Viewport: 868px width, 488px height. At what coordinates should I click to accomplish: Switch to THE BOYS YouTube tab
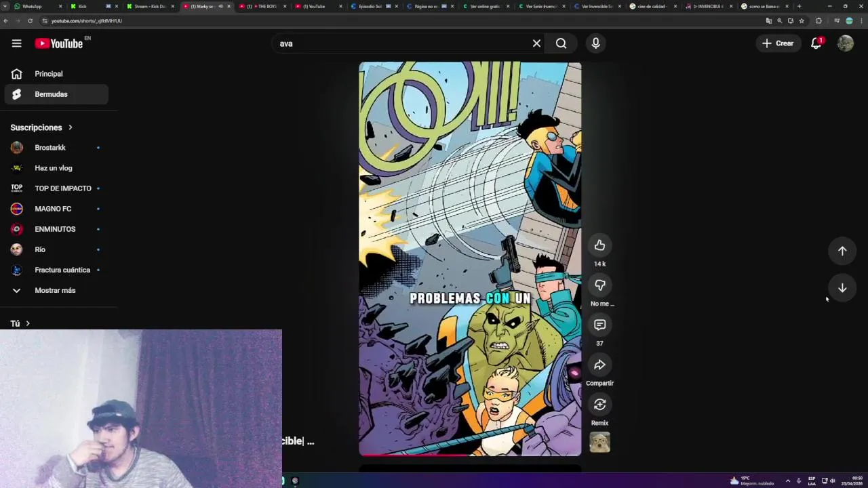pos(263,6)
